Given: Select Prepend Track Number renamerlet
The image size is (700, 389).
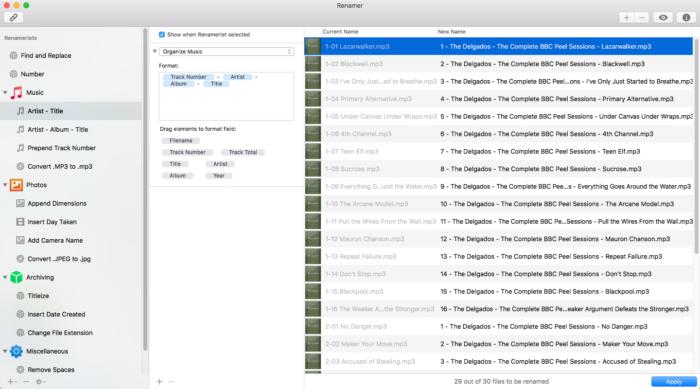Looking at the screenshot, I should pyautogui.click(x=61, y=147).
